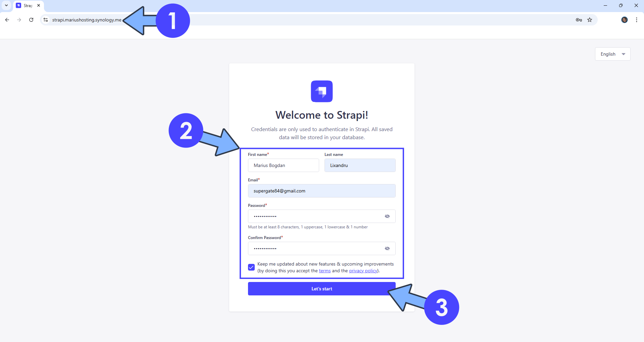Open the privacy policy link

point(363,271)
